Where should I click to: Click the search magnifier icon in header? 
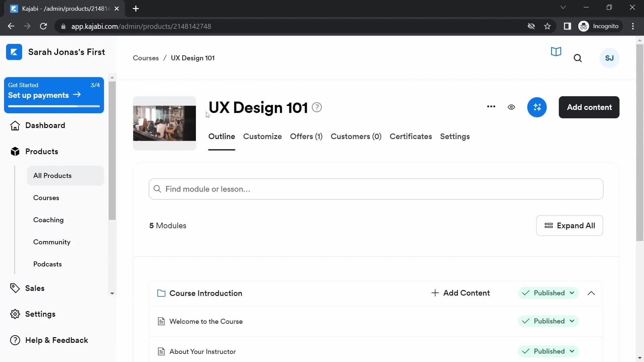point(578,58)
